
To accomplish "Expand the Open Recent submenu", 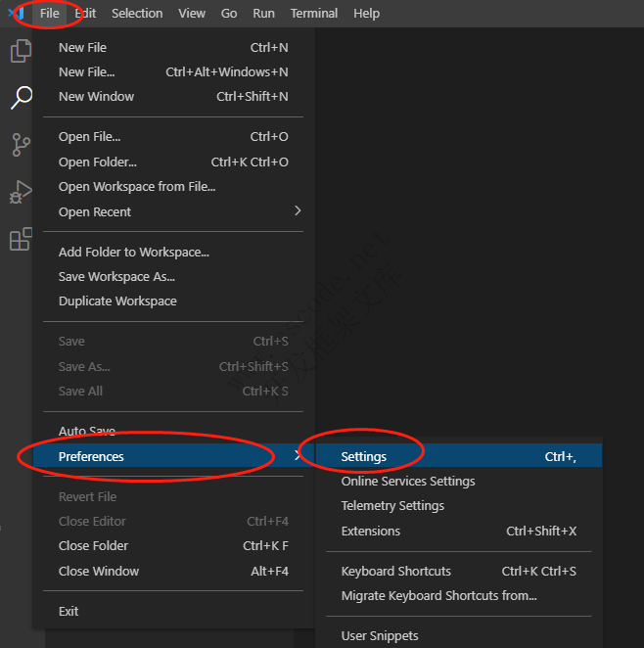I will 173,212.
